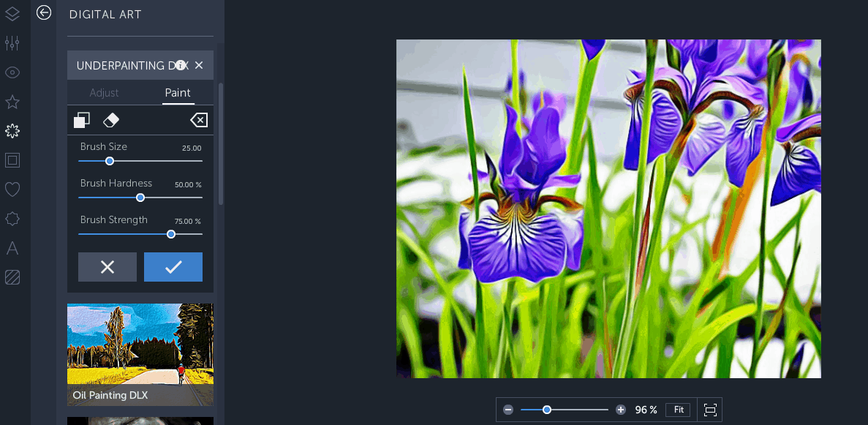The width and height of the screenshot is (868, 425).
Task: Set the canvas zoom slider
Action: point(564,410)
